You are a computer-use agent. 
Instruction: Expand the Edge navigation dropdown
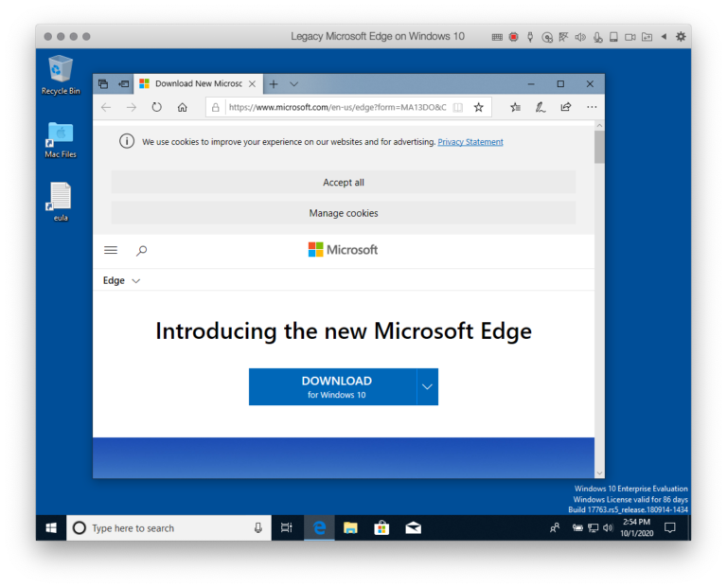point(121,280)
